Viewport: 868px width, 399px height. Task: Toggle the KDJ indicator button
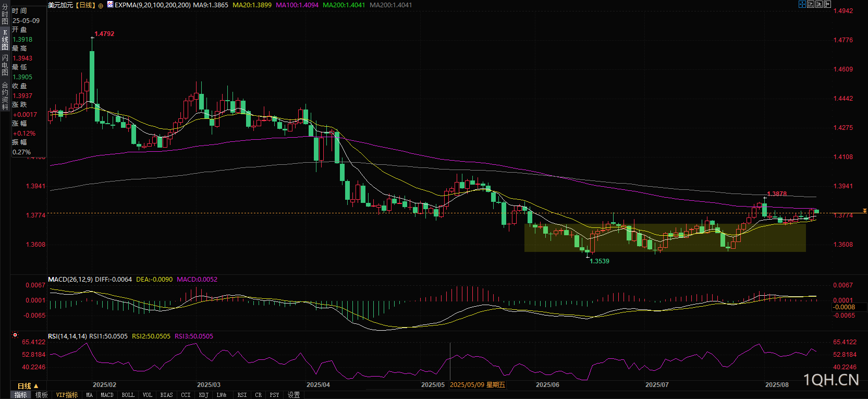pyautogui.click(x=203, y=395)
